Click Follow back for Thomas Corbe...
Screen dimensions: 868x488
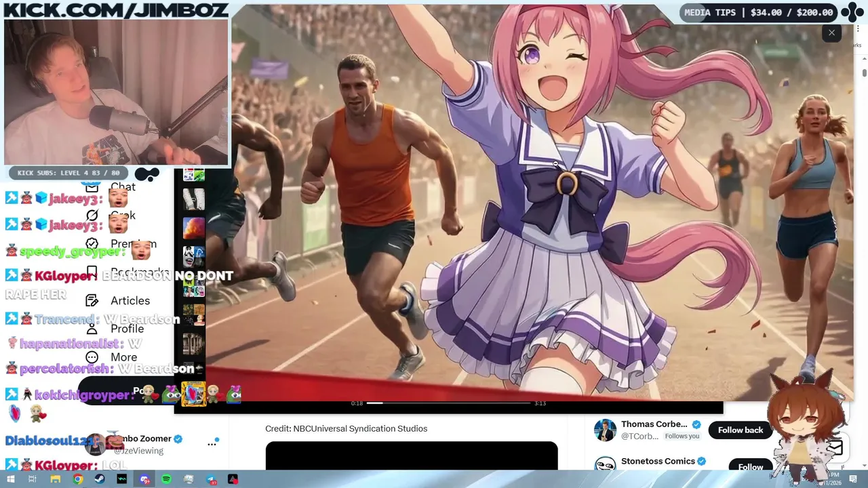pos(741,430)
